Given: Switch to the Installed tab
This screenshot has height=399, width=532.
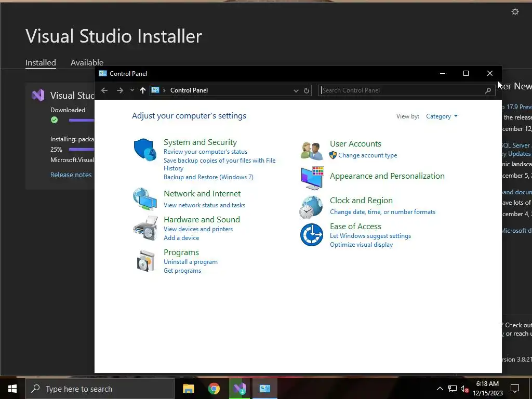Looking at the screenshot, I should (x=41, y=63).
